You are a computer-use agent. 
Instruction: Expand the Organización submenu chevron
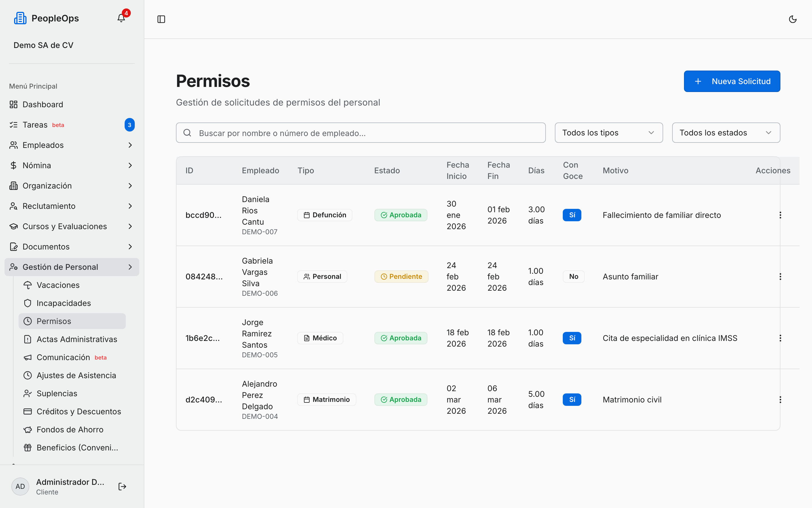coord(130,186)
